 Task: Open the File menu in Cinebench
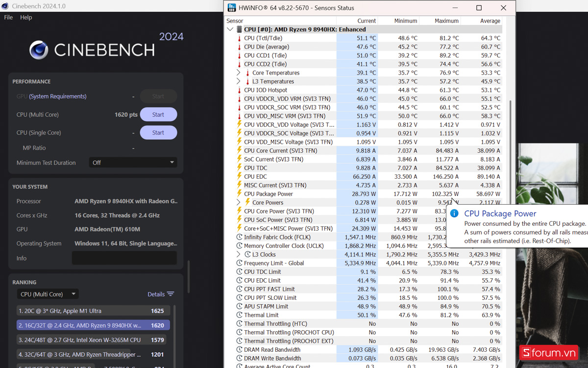[x=8, y=17]
